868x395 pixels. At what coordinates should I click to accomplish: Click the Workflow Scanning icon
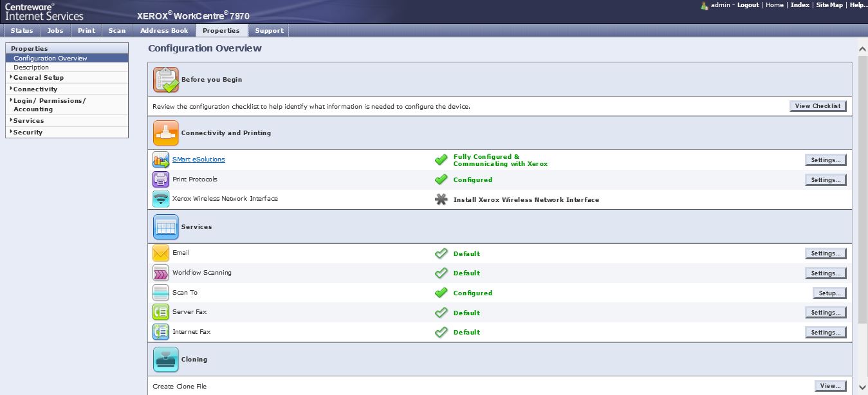click(x=160, y=273)
